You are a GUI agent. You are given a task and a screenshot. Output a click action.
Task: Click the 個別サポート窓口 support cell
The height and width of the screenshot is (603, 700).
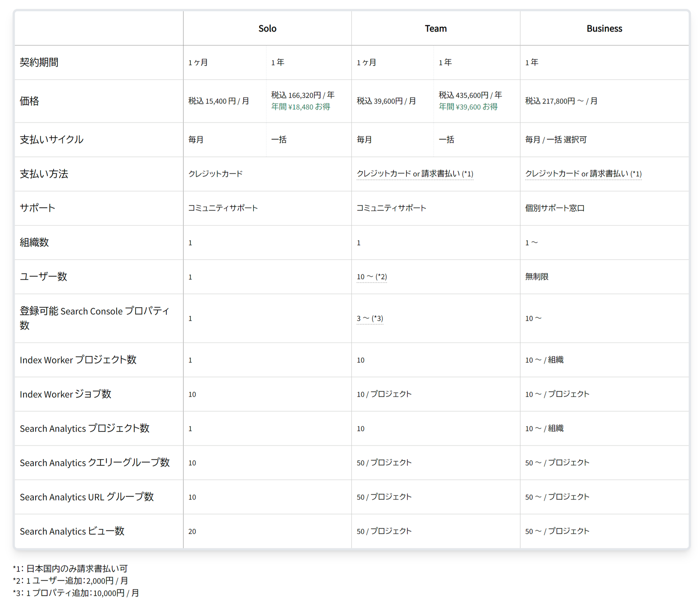tap(555, 208)
